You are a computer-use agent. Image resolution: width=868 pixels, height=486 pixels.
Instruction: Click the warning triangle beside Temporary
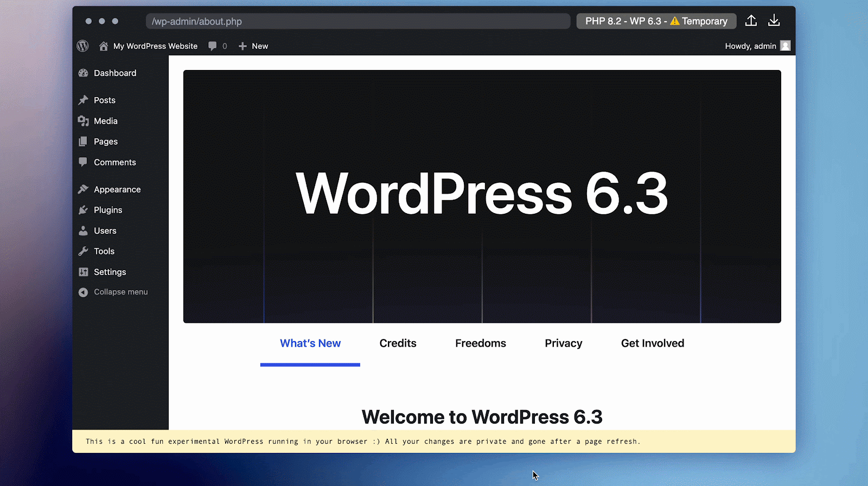[x=675, y=21]
